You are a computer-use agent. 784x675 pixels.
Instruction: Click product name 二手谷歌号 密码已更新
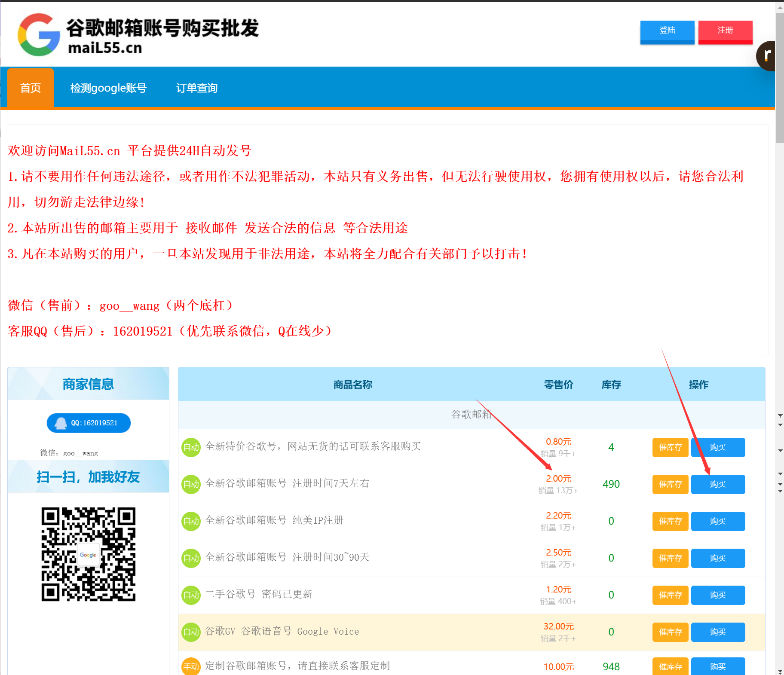click(259, 594)
